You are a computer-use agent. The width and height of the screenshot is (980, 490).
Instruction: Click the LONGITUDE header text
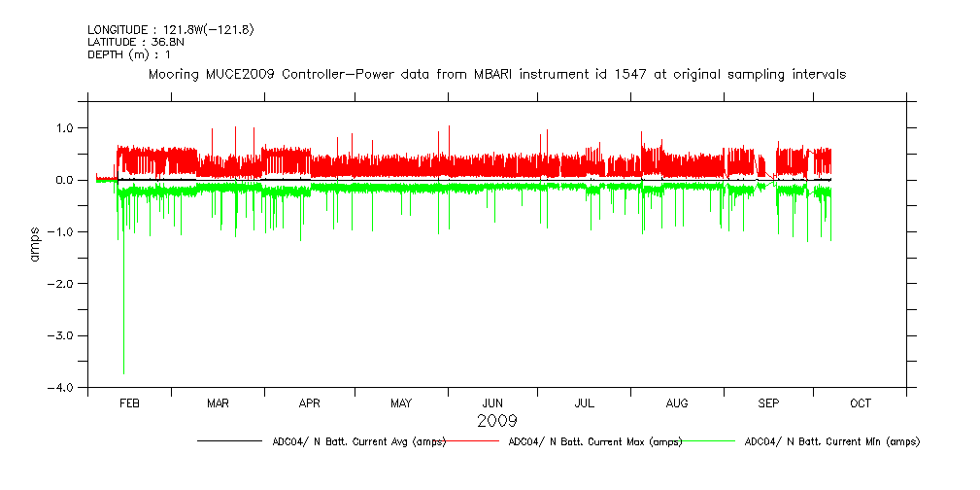click(x=171, y=30)
